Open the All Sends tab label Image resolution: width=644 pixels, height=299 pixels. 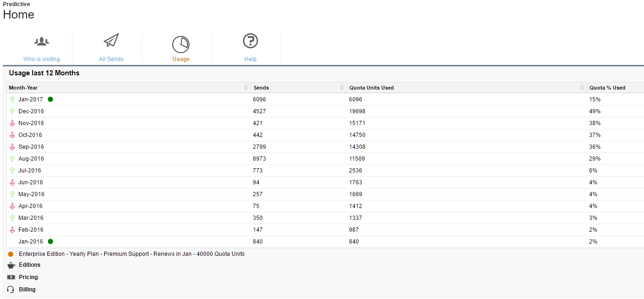coord(111,59)
